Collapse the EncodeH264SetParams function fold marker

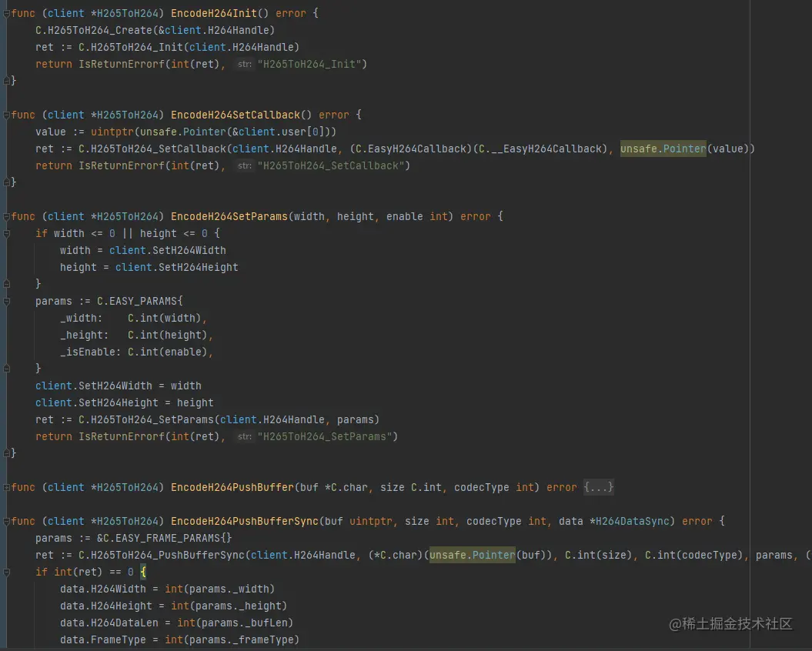[6, 217]
